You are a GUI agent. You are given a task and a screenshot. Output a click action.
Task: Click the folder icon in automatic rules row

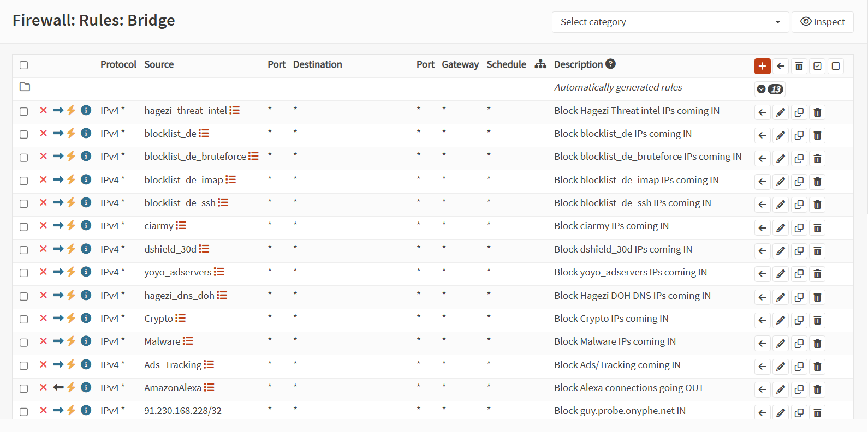click(x=25, y=87)
